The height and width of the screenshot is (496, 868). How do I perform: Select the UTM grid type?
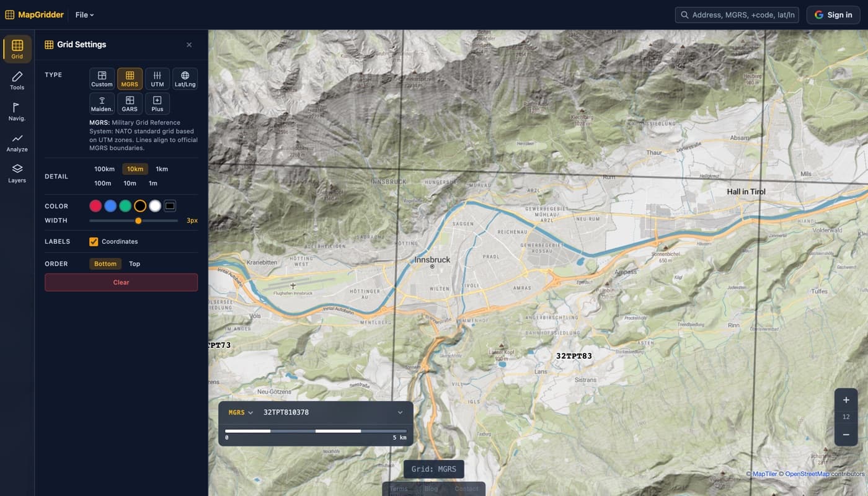pyautogui.click(x=157, y=79)
